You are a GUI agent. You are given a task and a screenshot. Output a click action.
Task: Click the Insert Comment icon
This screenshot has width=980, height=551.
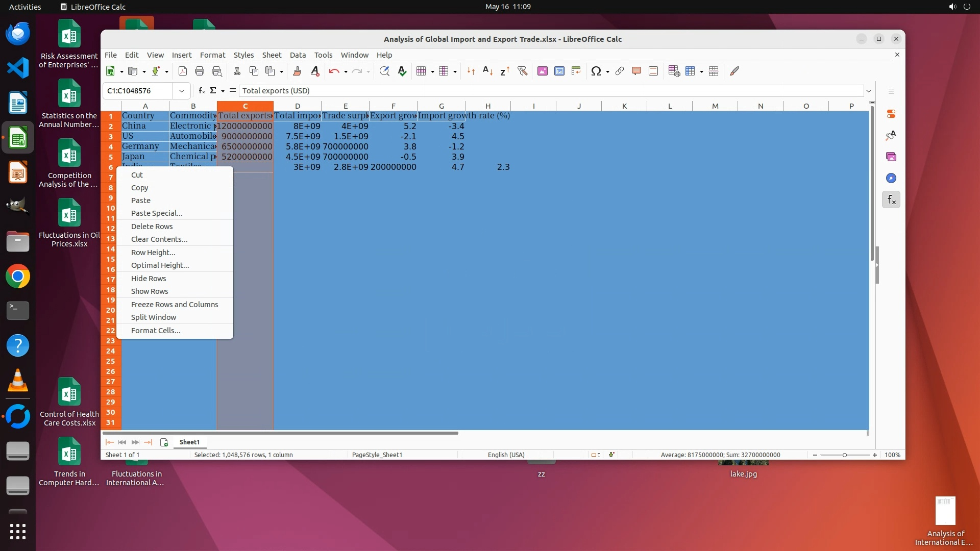tap(636, 71)
